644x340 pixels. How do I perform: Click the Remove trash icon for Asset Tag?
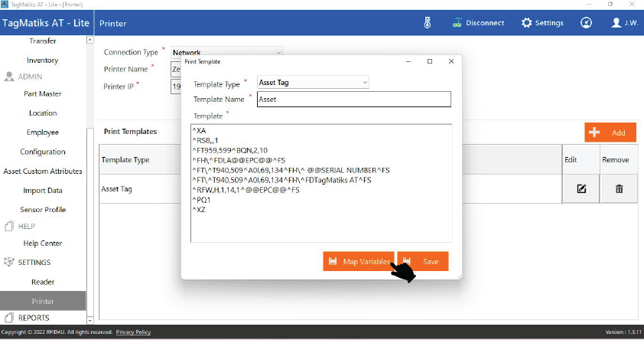619,188
